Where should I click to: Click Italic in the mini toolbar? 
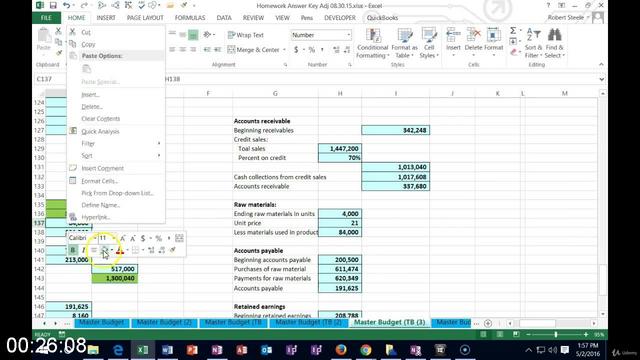pyautogui.click(x=83, y=250)
